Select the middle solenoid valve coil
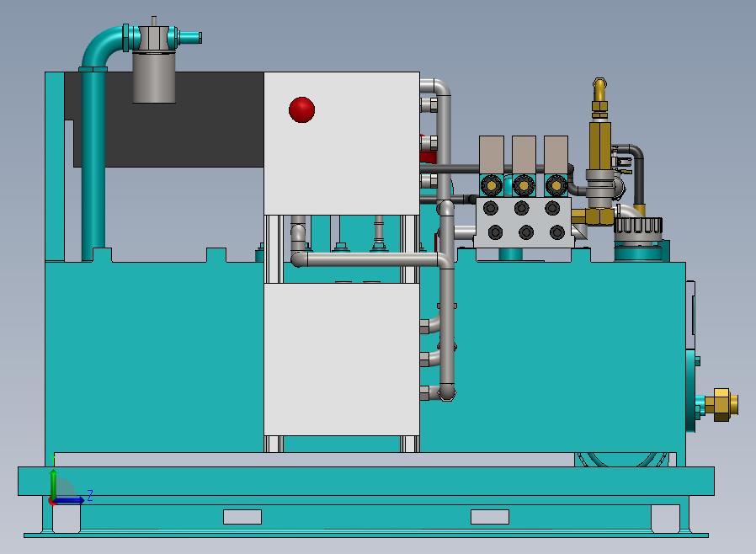 [524, 154]
